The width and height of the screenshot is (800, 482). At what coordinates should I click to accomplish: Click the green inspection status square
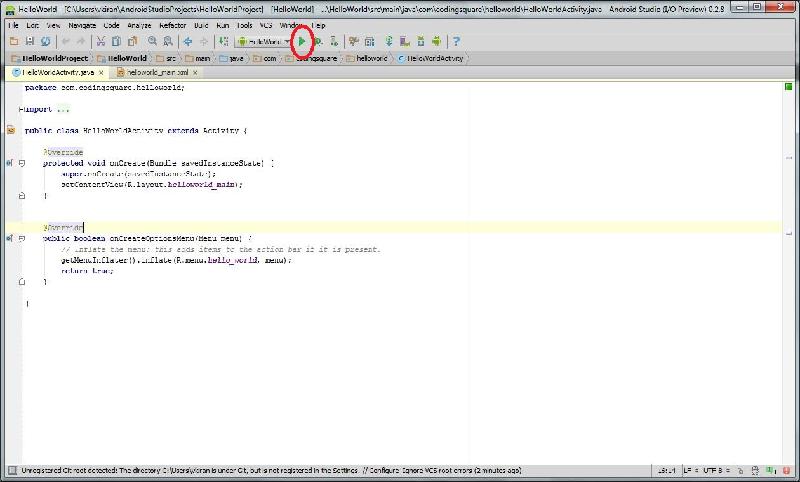tap(788, 87)
